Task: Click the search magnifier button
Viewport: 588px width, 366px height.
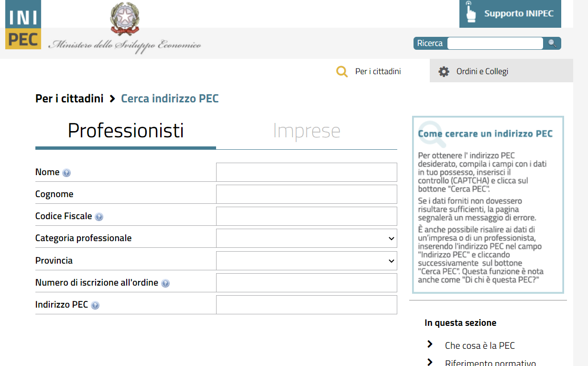Action: pos(552,44)
